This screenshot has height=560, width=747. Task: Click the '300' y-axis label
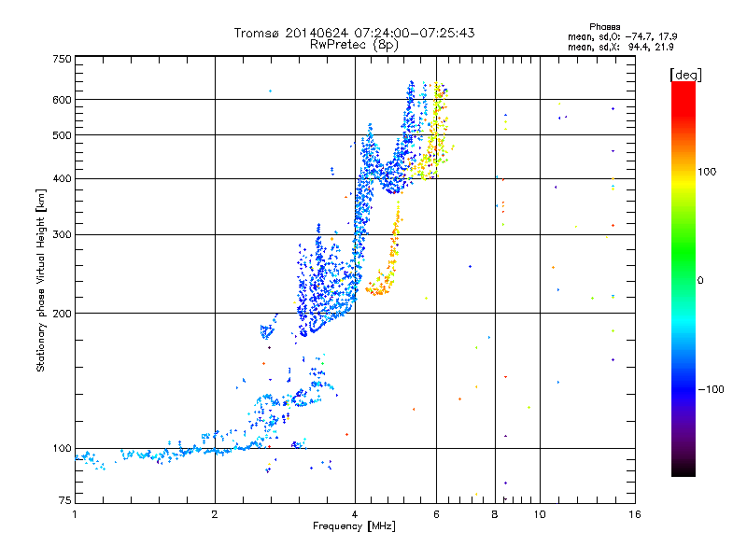point(63,235)
